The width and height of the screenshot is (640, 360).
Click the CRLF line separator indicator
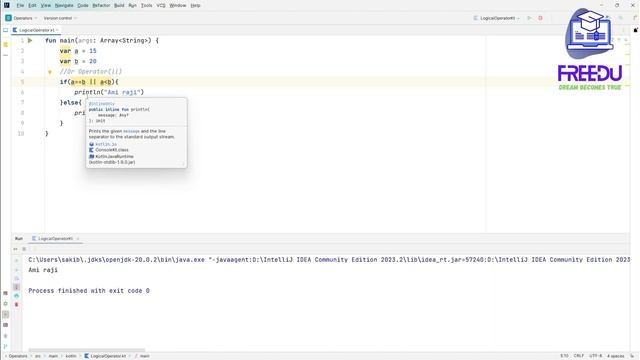578,356
